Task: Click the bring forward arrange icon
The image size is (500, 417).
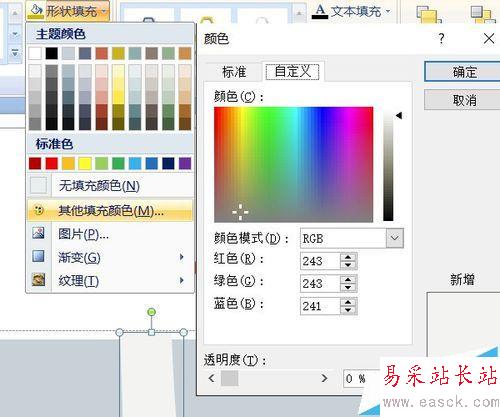Action: [x=428, y=14]
